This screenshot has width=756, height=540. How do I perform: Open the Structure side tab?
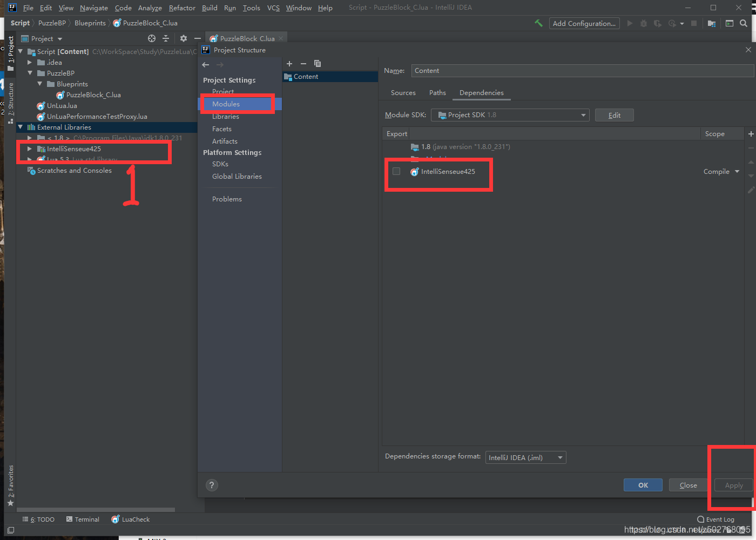coord(10,103)
